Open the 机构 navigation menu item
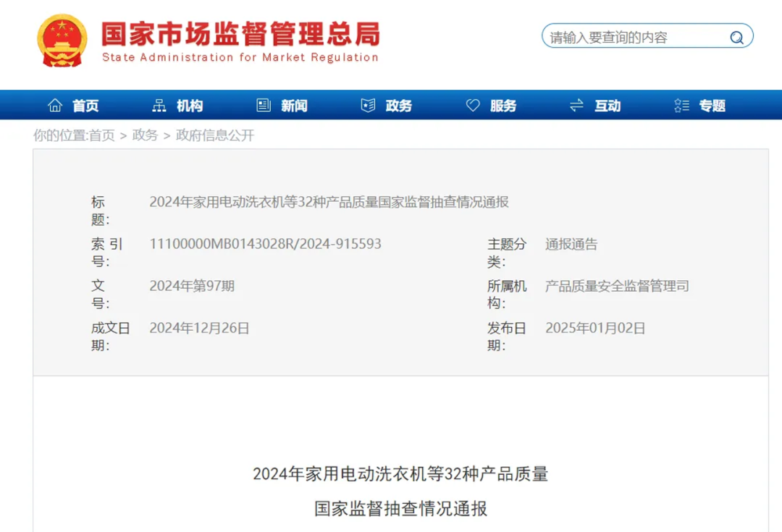Image resolution: width=782 pixels, height=532 pixels. pyautogui.click(x=190, y=106)
